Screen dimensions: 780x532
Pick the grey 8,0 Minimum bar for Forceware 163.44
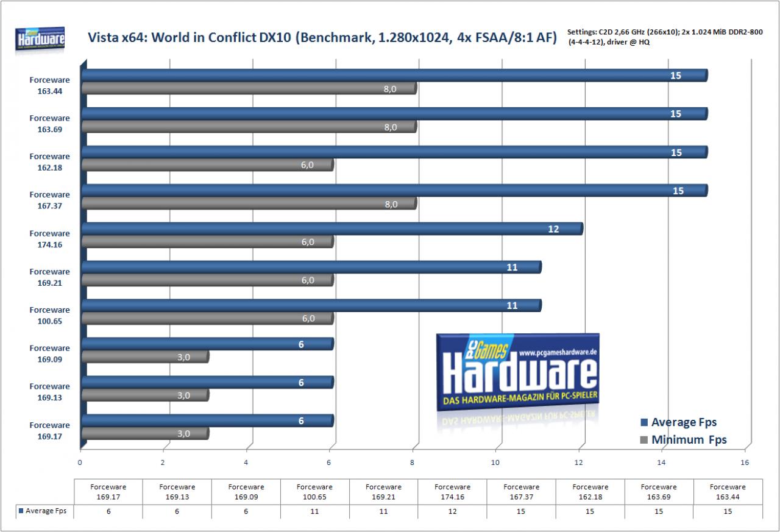[x=249, y=88]
